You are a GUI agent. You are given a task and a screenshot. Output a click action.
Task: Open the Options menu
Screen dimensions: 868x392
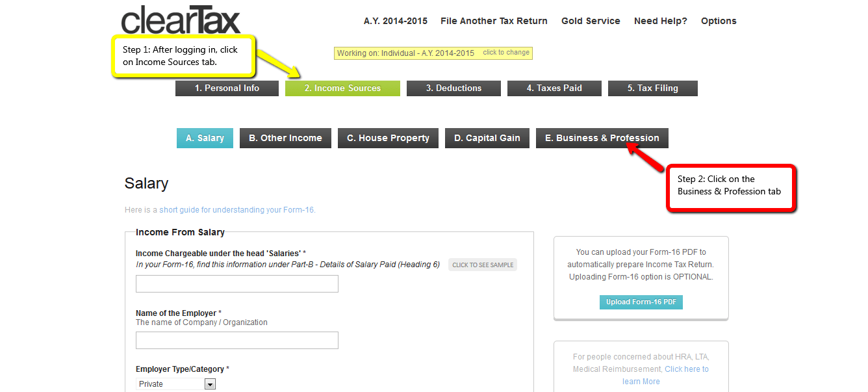719,21
